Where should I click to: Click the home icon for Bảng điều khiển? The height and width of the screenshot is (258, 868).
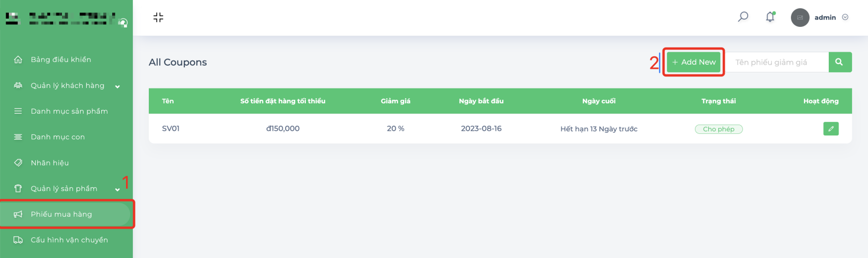(x=18, y=59)
